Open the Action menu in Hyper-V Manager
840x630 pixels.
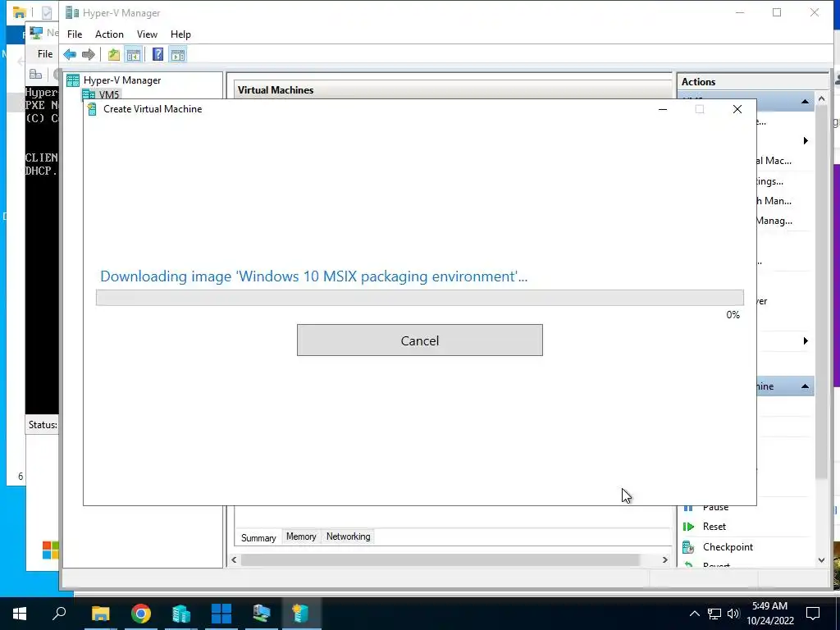coord(109,34)
